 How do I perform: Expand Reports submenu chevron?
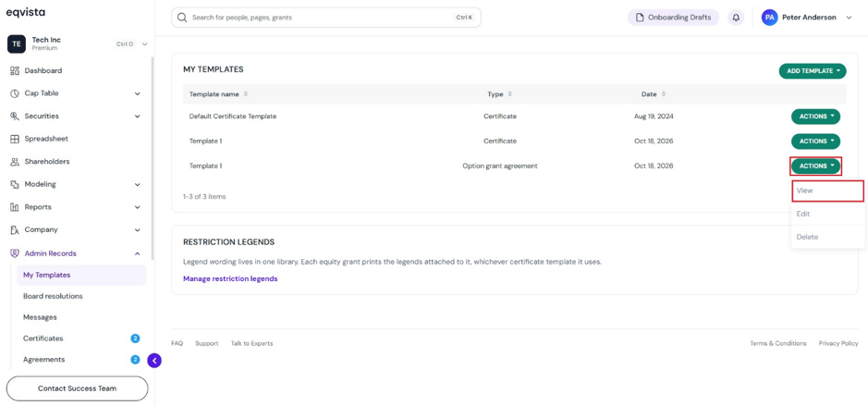pyautogui.click(x=138, y=207)
